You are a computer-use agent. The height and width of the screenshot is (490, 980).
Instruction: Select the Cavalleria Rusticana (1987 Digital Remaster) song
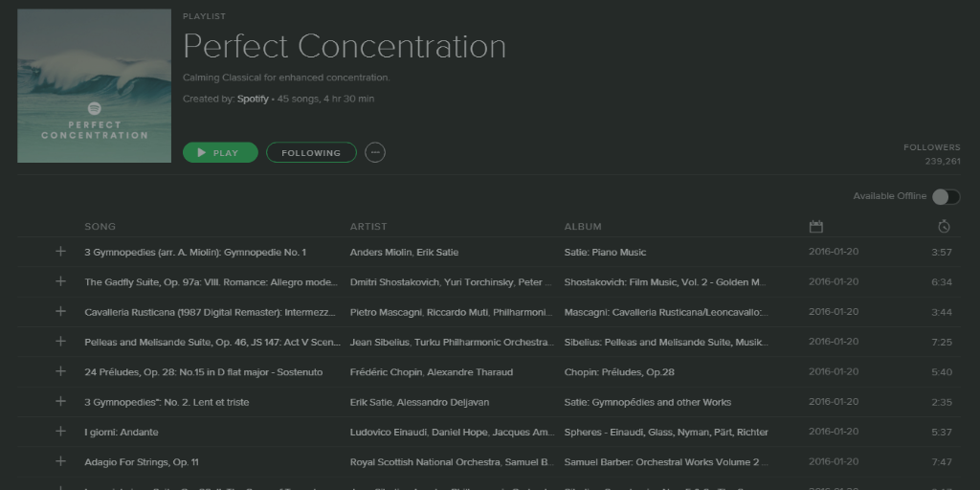[x=210, y=313]
